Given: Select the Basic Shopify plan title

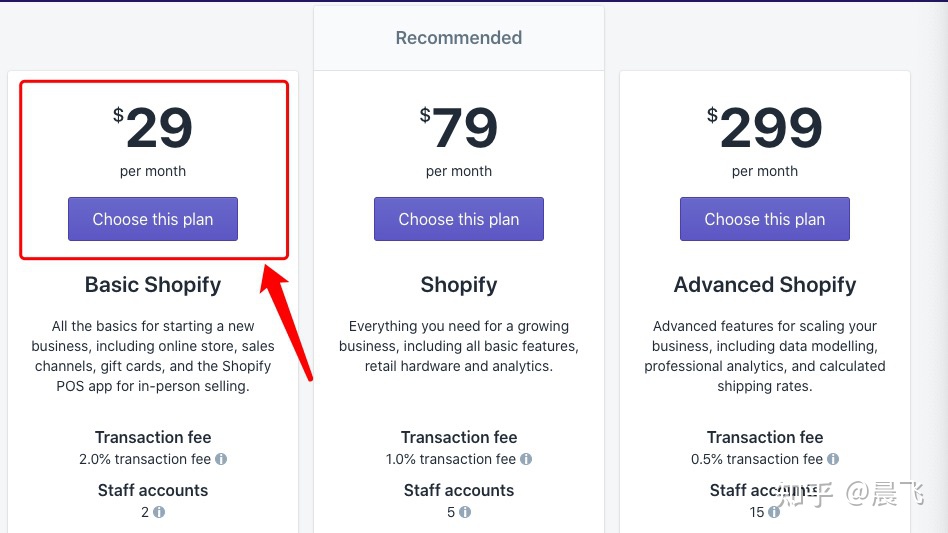Looking at the screenshot, I should [x=153, y=285].
